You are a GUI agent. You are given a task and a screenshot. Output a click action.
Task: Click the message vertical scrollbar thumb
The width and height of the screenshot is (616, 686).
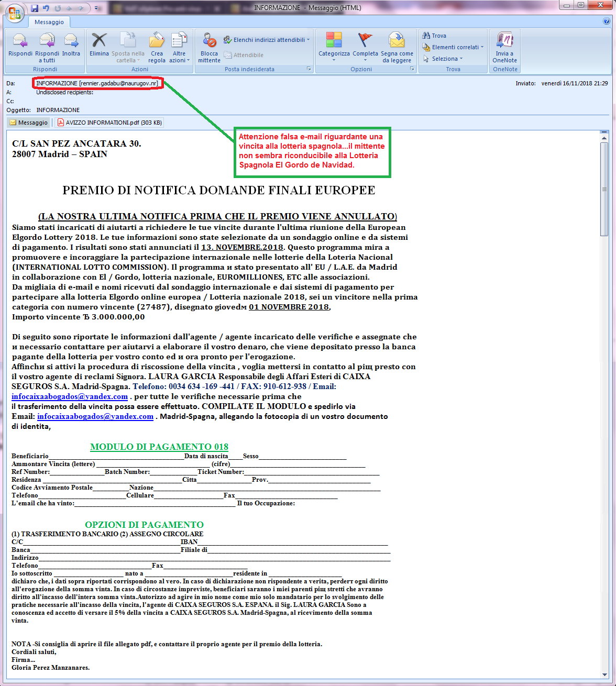point(605,190)
